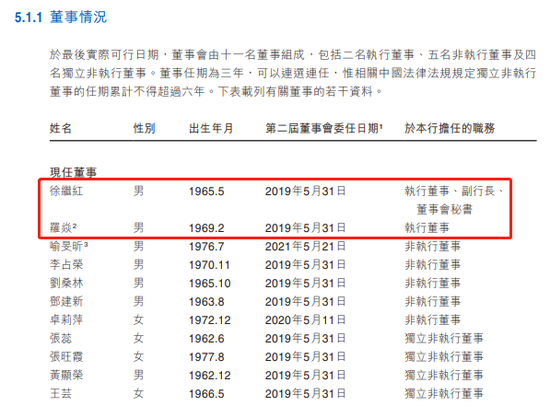Click birth date 1966.5 in 王芸 row
Screen dimensions: 550x406
(x=207, y=394)
